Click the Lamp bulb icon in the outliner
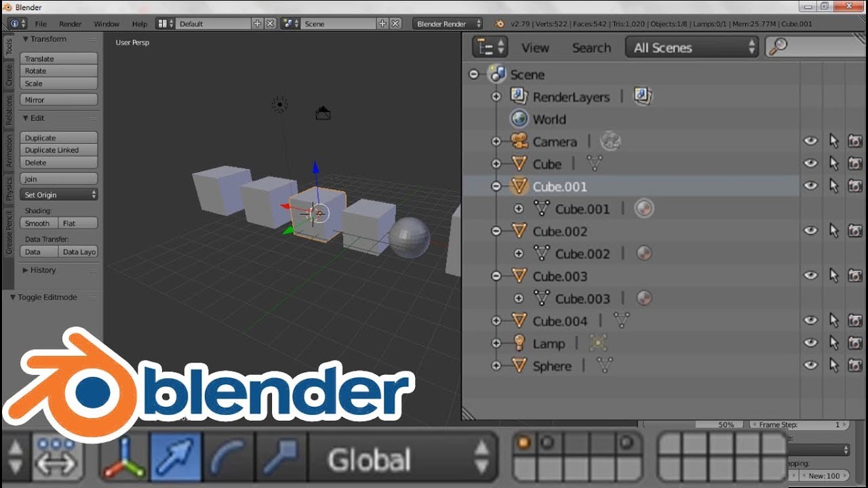This screenshot has width=868, height=488. 519,343
